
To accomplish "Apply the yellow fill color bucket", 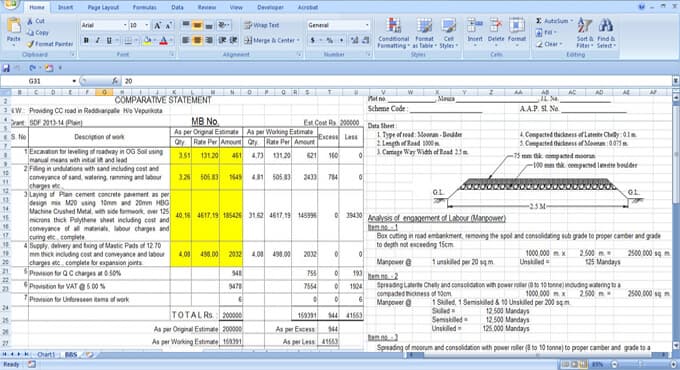I will tap(147, 40).
